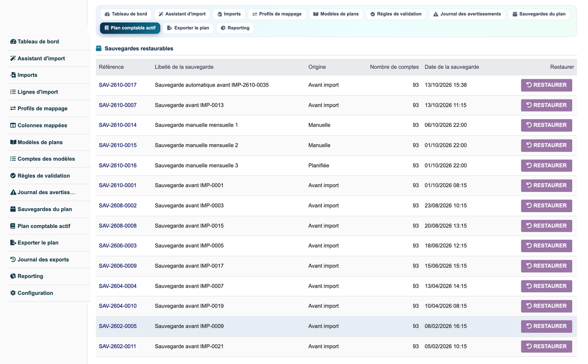588x364 pixels.
Task: Click the Date de la sauvegarde column header
Action: [x=452, y=67]
